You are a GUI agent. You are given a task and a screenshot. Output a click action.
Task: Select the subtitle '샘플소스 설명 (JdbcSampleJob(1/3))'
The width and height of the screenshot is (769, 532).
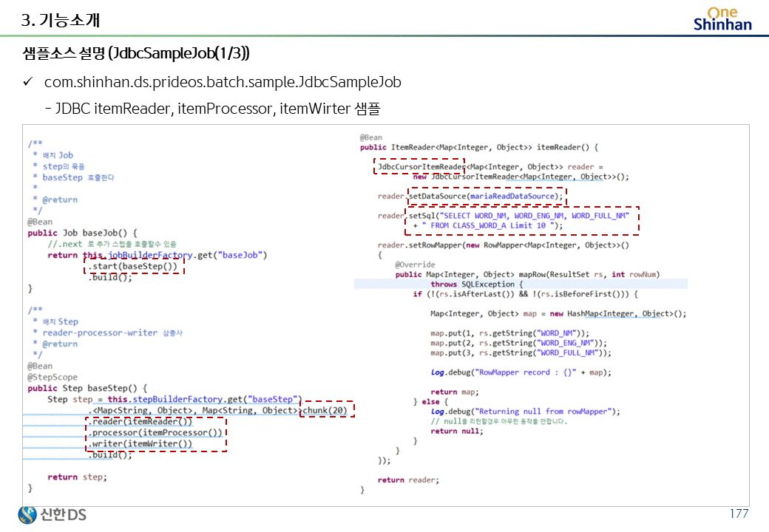[x=136, y=53]
